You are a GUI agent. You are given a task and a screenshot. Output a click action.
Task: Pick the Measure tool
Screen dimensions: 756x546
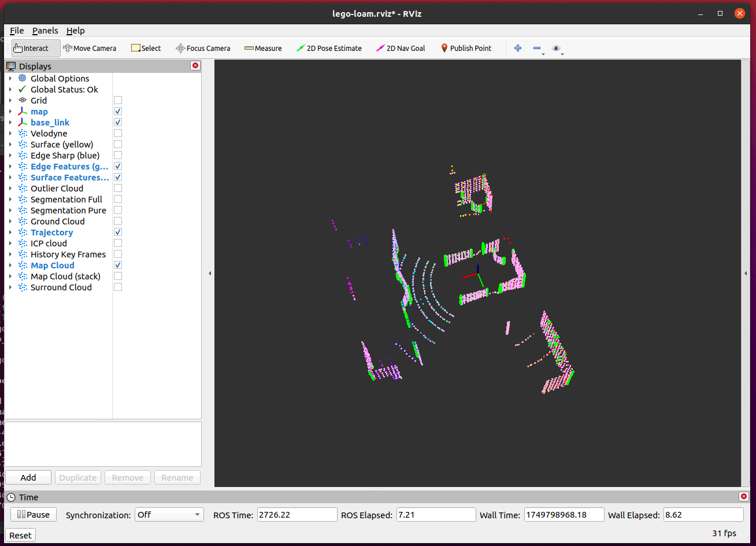(263, 48)
